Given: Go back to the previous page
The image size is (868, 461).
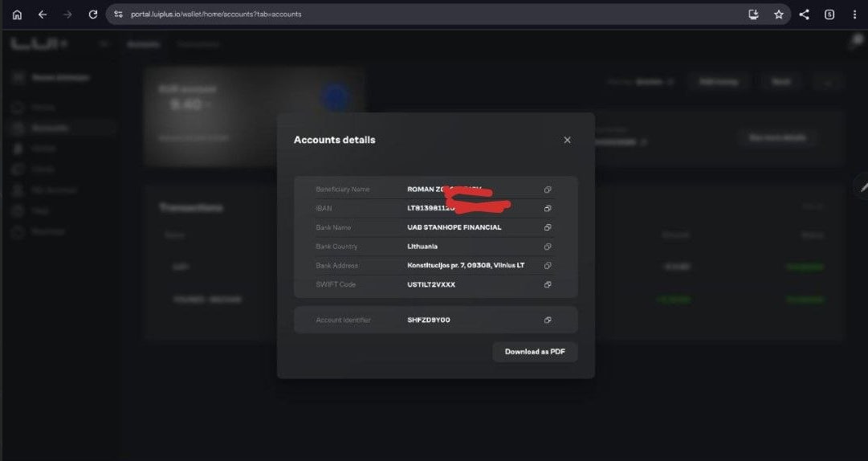Looking at the screenshot, I should (x=43, y=14).
